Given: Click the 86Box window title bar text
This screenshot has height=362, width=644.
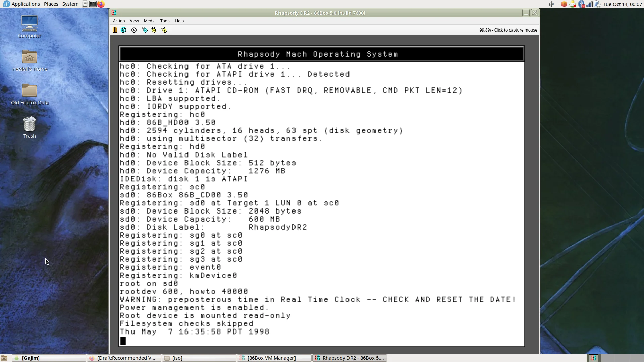Looking at the screenshot, I should (x=320, y=13).
